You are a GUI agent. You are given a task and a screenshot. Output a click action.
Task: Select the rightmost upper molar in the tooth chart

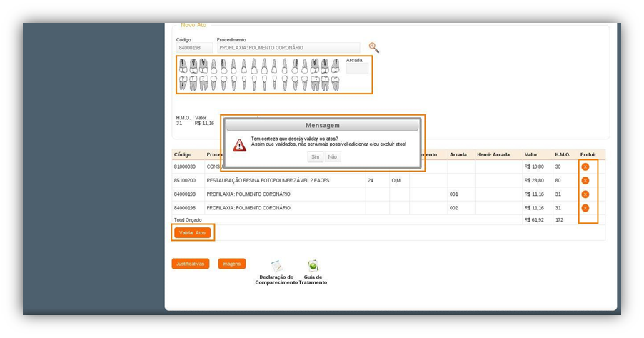(x=335, y=66)
